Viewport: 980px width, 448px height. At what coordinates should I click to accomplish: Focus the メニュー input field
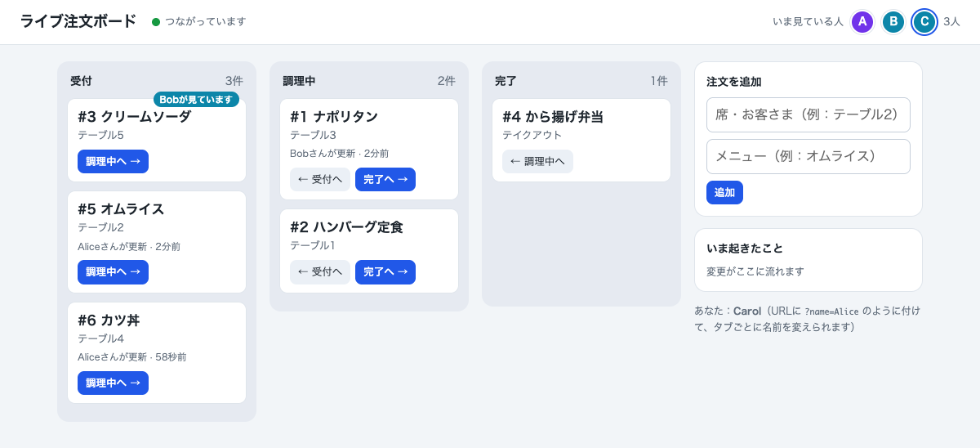click(x=808, y=157)
